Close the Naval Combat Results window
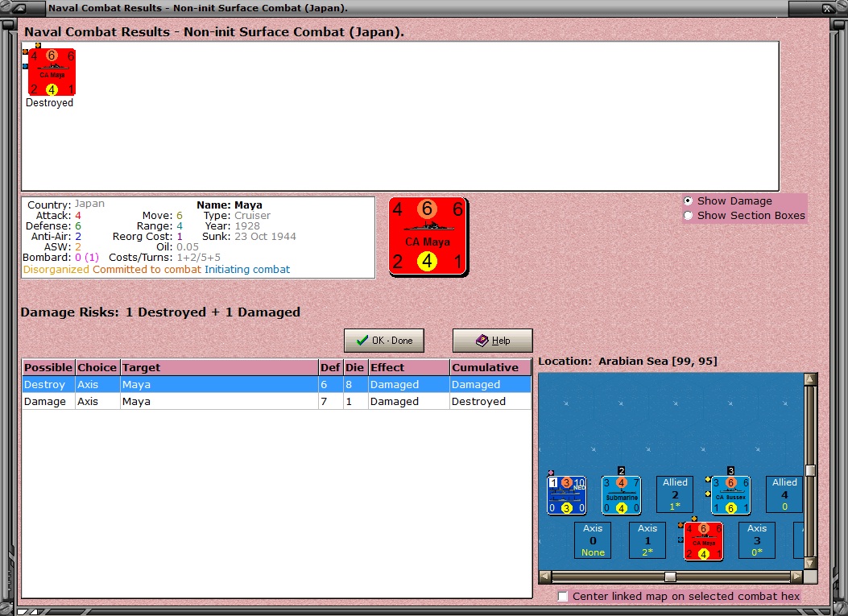 tap(828, 8)
